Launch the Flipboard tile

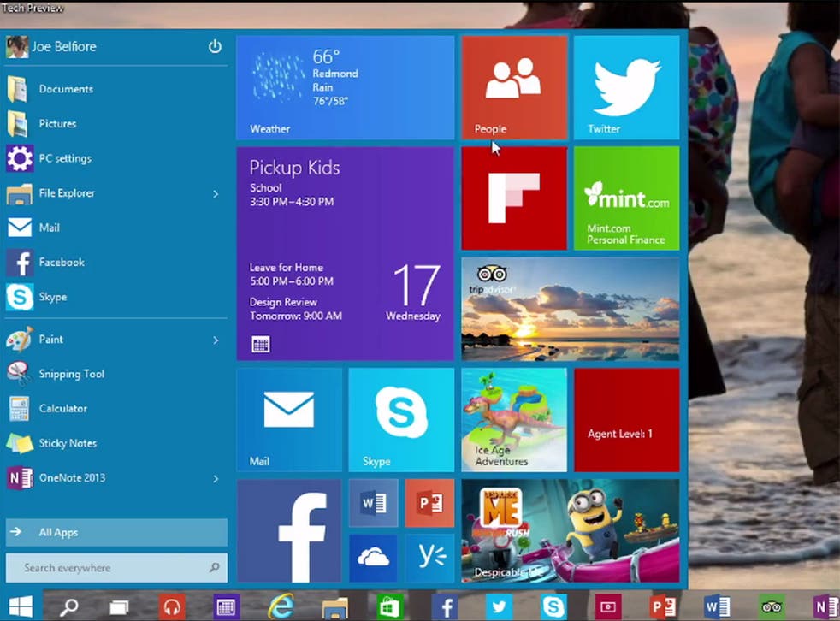tap(514, 198)
